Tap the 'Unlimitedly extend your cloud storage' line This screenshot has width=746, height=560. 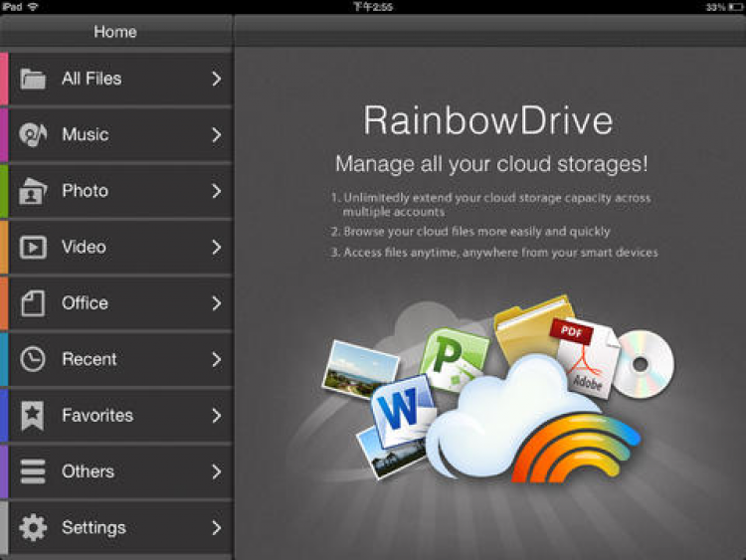click(490, 205)
